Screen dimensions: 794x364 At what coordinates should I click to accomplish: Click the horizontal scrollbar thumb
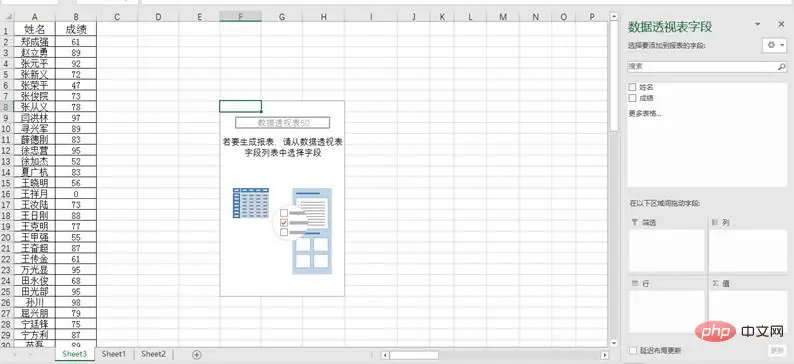click(x=413, y=355)
